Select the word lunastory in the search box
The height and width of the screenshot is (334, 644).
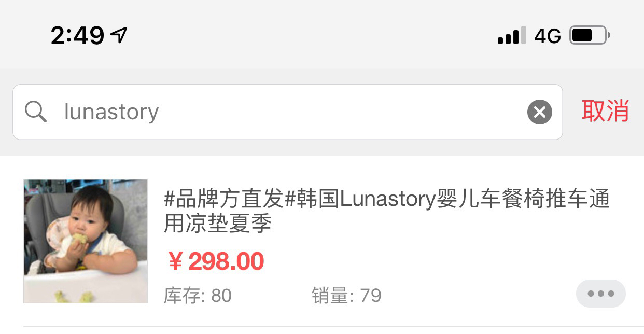(x=111, y=112)
